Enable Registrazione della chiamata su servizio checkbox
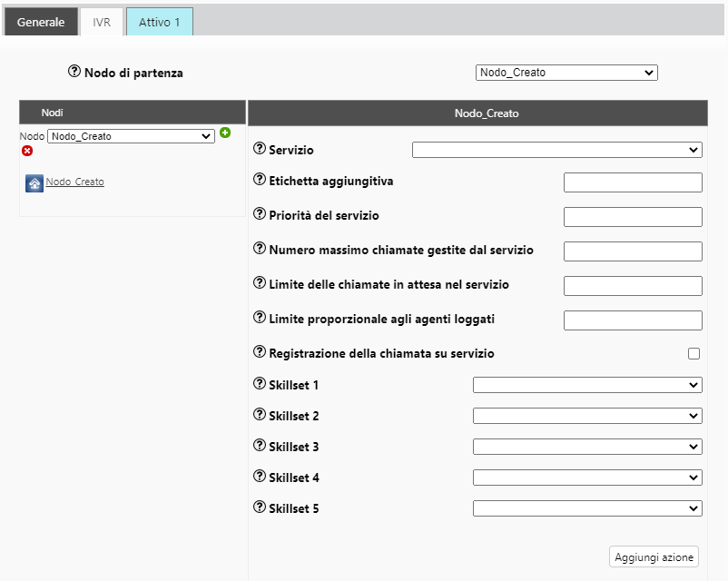 point(694,354)
